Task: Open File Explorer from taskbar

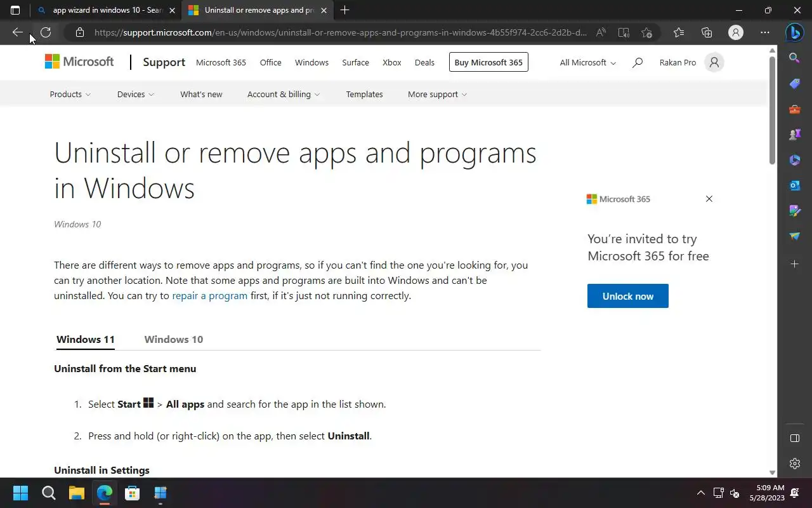Action: [x=76, y=493]
